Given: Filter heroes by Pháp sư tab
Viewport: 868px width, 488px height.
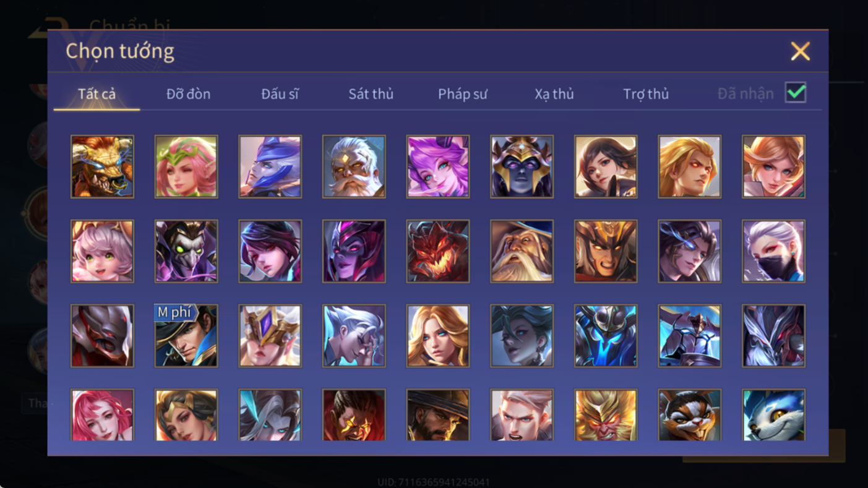Looking at the screenshot, I should (463, 94).
